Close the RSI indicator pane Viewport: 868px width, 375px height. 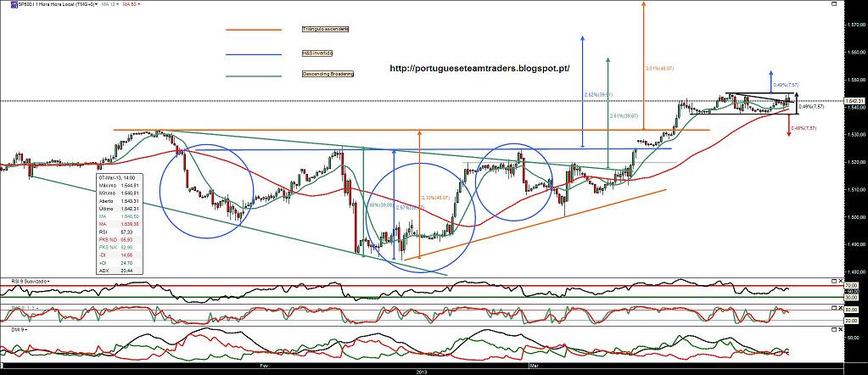tap(842, 282)
